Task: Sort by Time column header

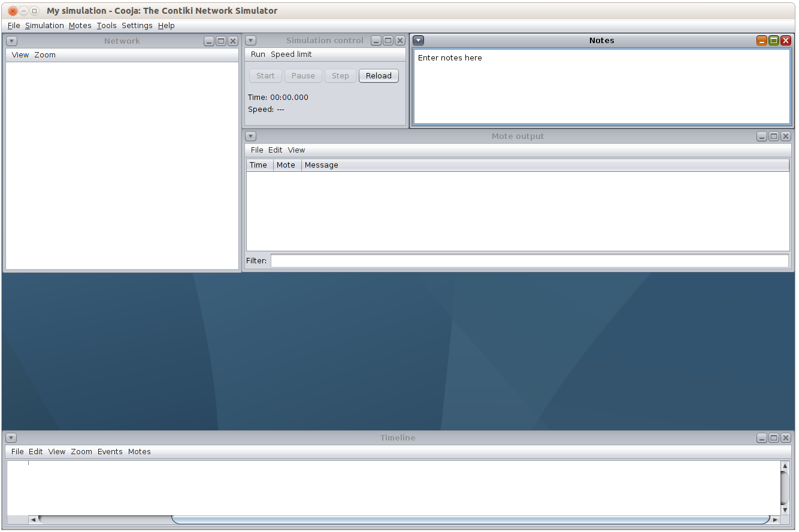Action: click(260, 165)
